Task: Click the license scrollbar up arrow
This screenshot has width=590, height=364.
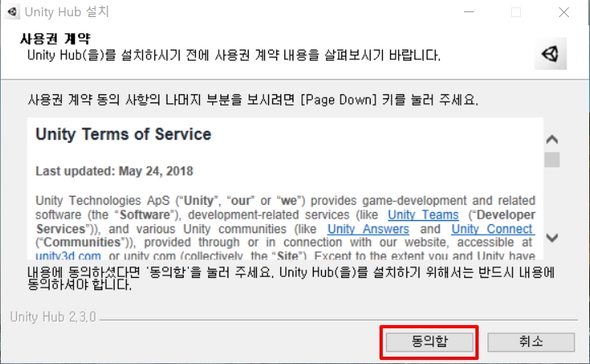Action: (x=552, y=140)
